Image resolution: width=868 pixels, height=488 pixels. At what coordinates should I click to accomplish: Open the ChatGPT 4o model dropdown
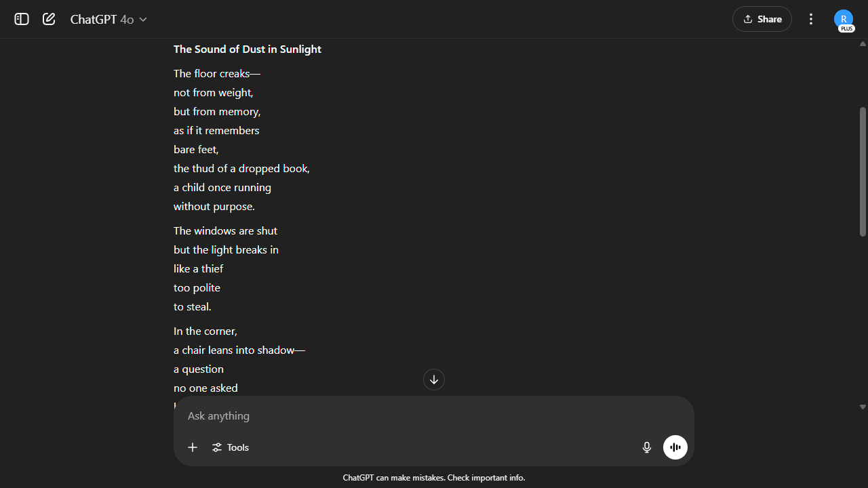[108, 20]
